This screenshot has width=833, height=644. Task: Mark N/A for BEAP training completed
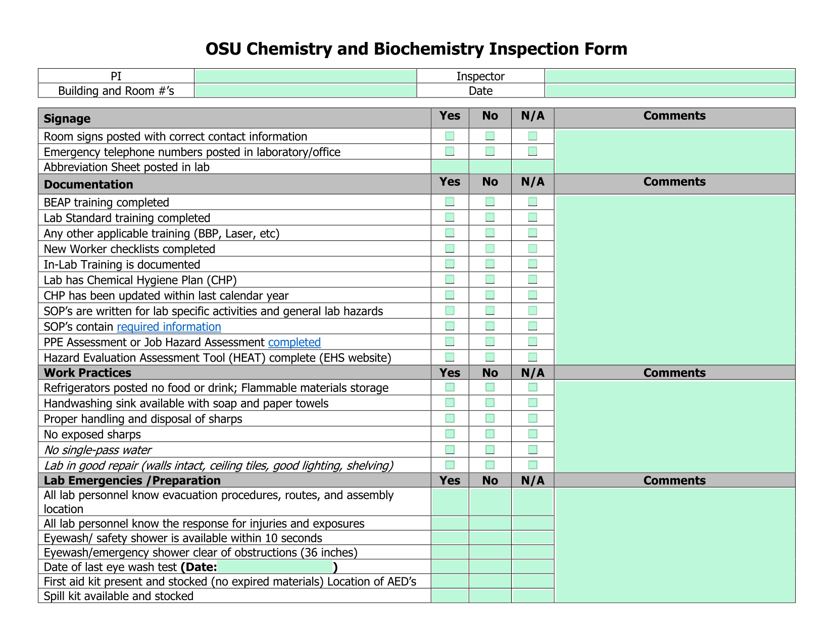(532, 202)
